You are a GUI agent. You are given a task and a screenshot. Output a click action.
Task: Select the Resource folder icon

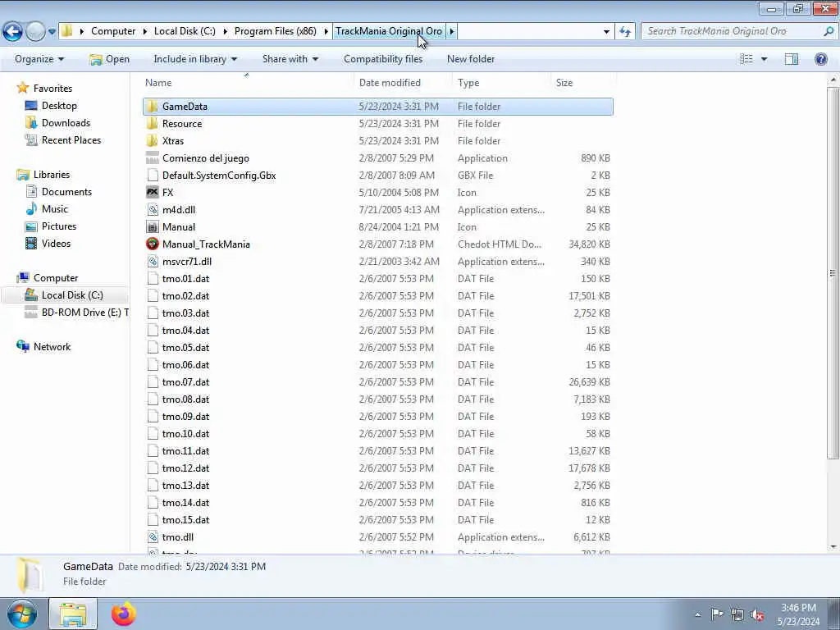tap(153, 123)
